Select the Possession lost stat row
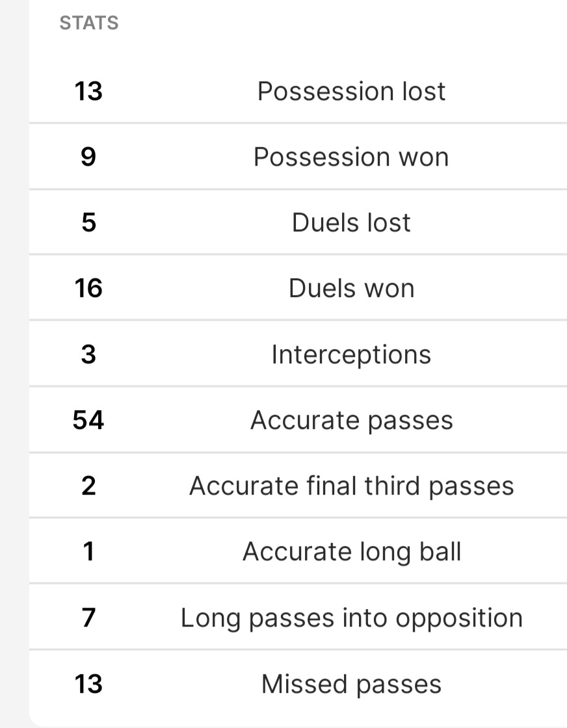The image size is (567, 728). tap(298, 90)
